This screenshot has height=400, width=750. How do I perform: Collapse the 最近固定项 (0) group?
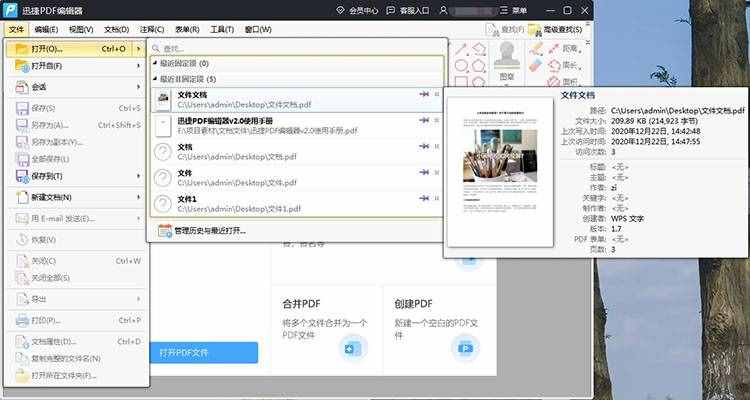(x=154, y=63)
